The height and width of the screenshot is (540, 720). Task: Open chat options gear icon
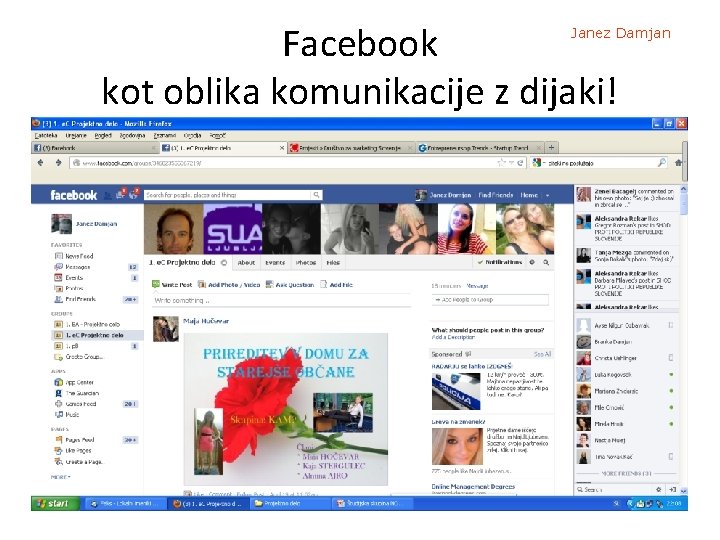(x=658, y=489)
